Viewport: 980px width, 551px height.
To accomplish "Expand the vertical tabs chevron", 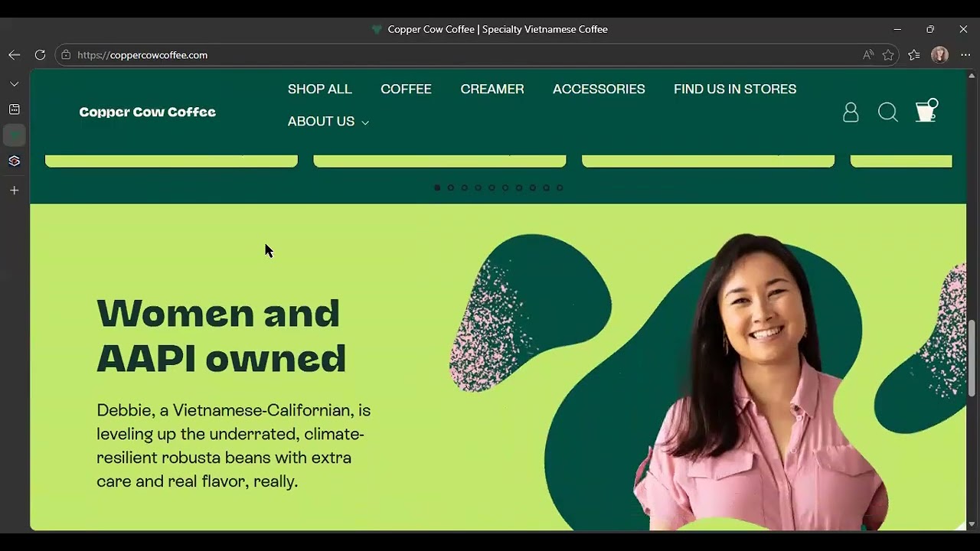I will [14, 84].
